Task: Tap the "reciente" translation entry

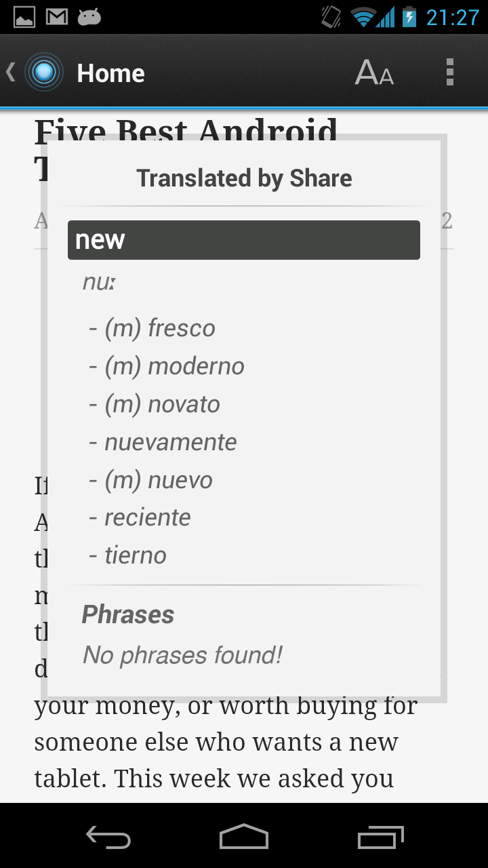Action: point(147,517)
